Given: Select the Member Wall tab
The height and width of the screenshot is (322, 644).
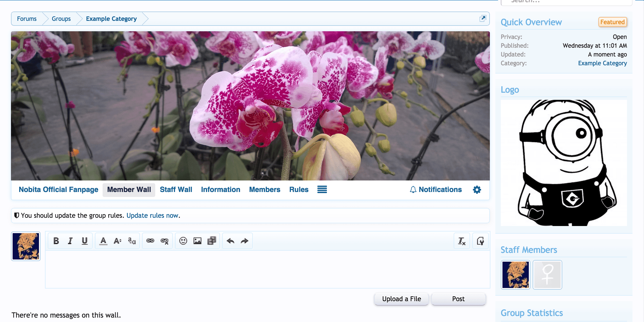Looking at the screenshot, I should point(129,190).
